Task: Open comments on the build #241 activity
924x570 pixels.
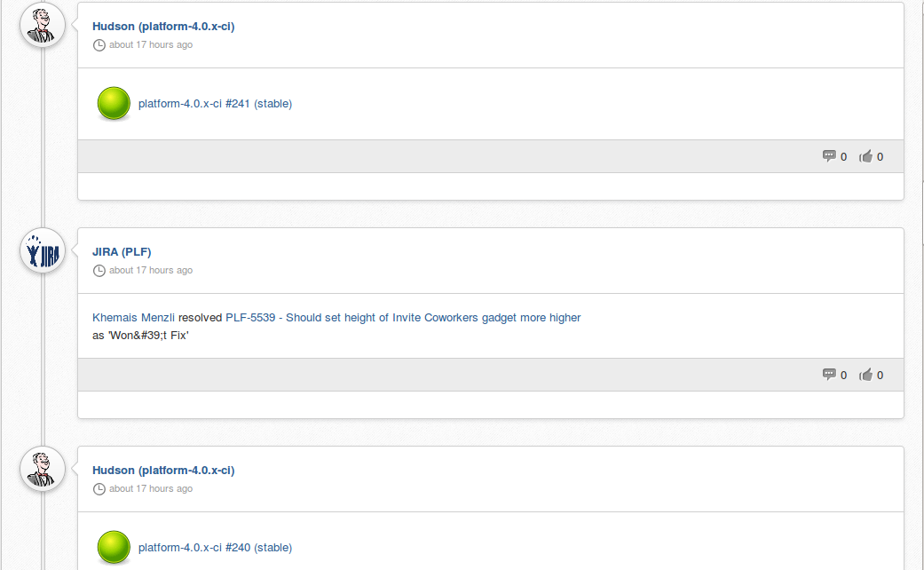Action: click(834, 156)
